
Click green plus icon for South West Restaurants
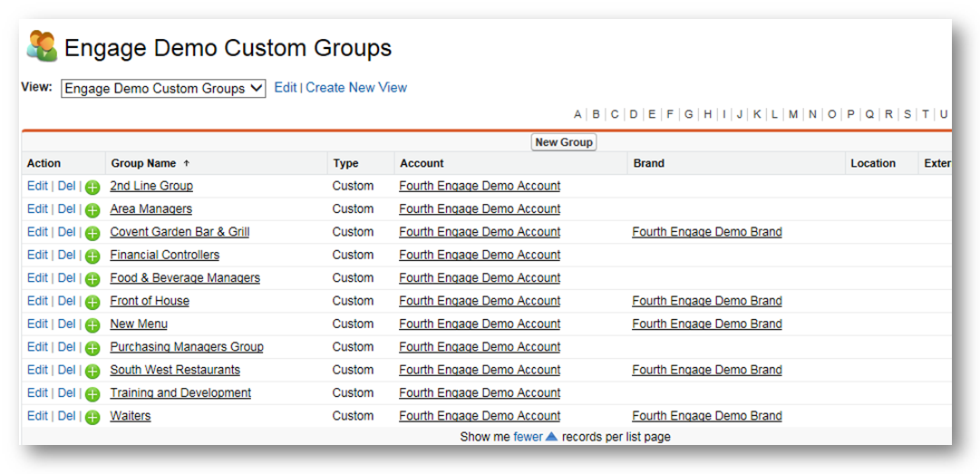92,372
